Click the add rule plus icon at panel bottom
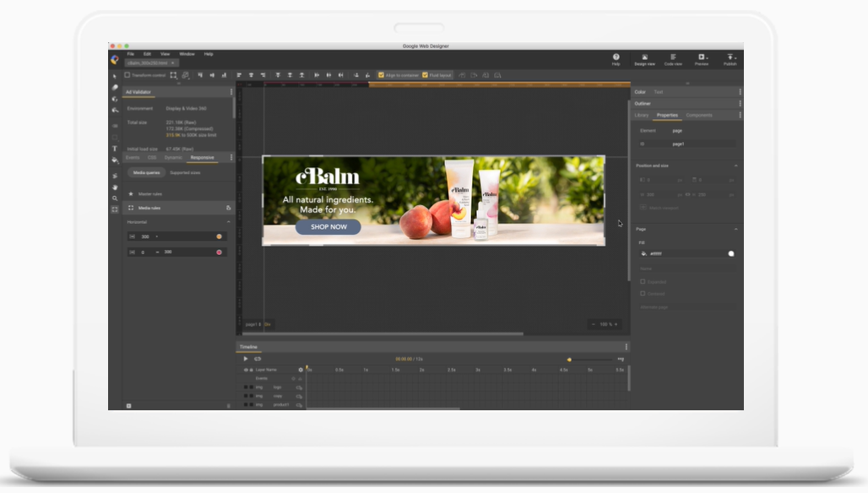The height and width of the screenshot is (493, 868). [x=128, y=406]
